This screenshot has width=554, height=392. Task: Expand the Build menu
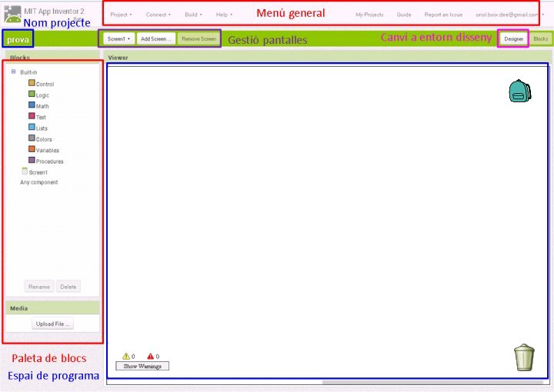[x=193, y=15]
